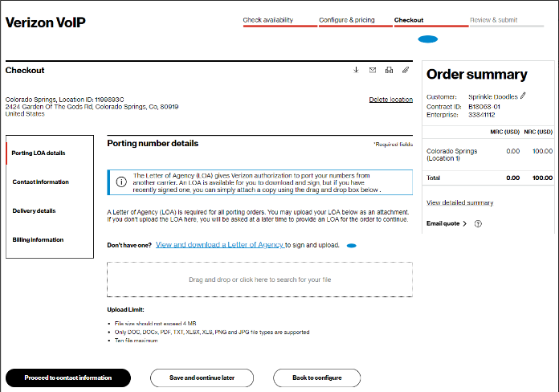559x392 pixels.
Task: Click the paperclip attachment icon
Action: coord(406,70)
